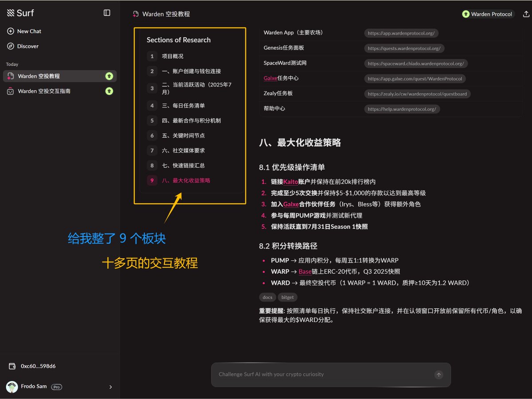532x399 pixels.
Task: Start a New Chat
Action: point(24,31)
